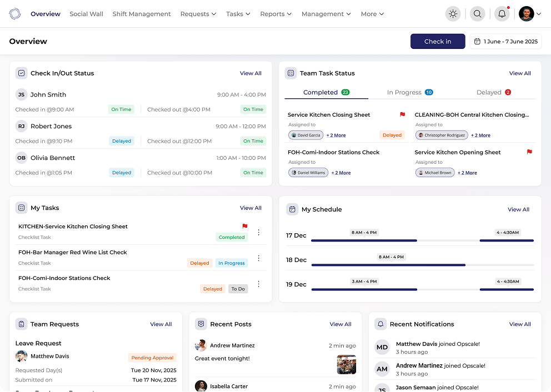Open the profile avatar dropdown
Viewport: 551px width, 392px height.
pos(530,14)
